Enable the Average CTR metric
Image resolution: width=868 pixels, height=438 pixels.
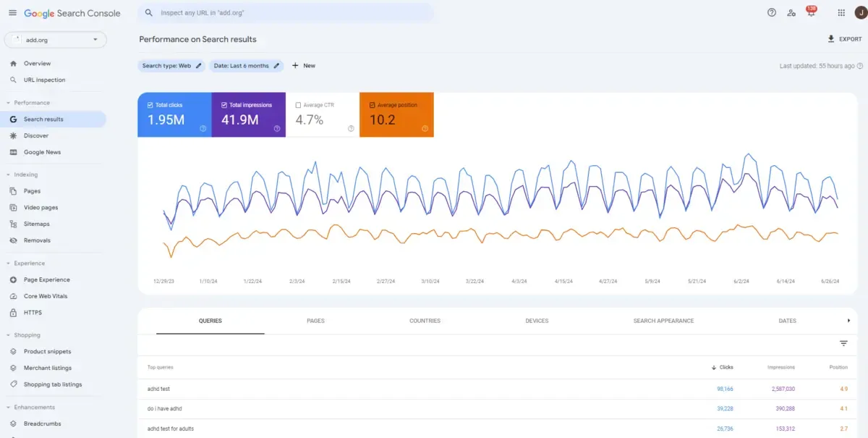[x=297, y=104]
